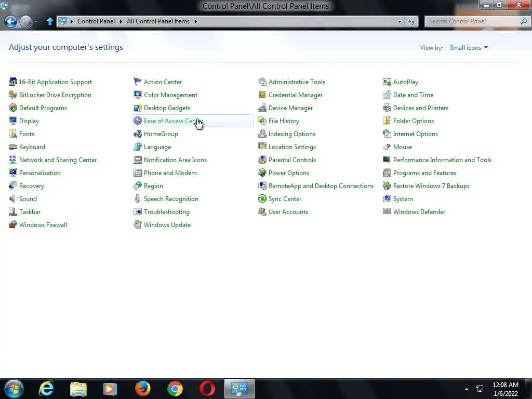This screenshot has width=532, height=399.
Task: Open Windows Explorer from taskbar
Action: pos(78,389)
